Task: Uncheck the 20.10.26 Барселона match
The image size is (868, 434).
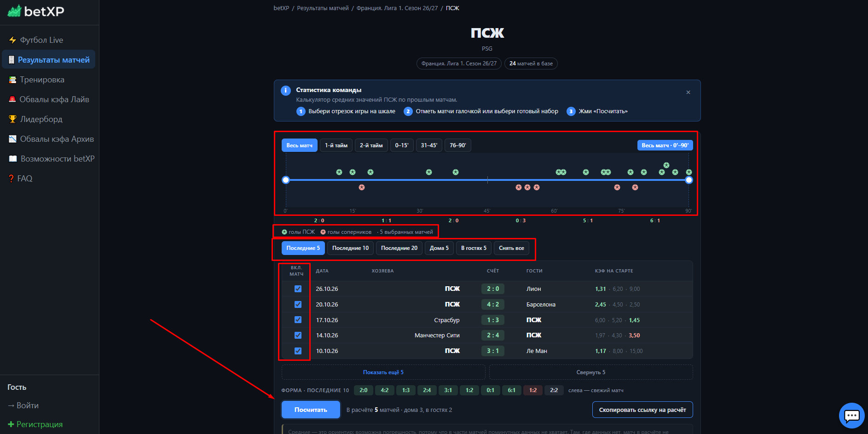Action: pos(298,304)
